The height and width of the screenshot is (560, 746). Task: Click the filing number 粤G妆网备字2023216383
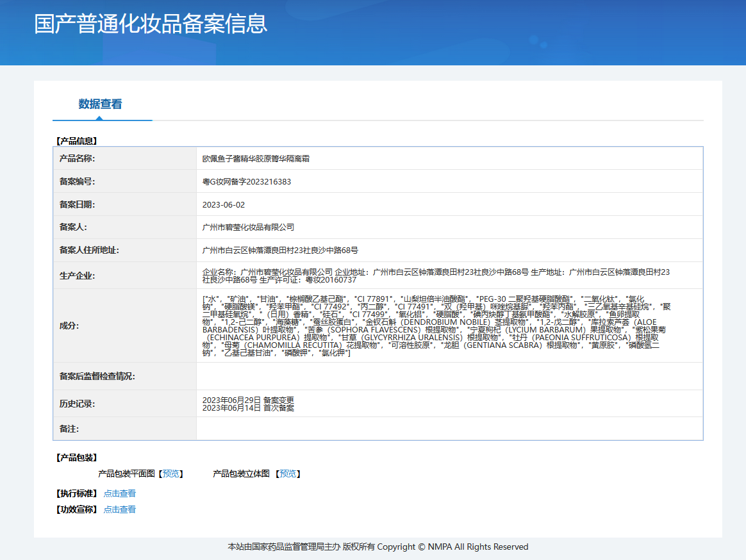click(247, 181)
